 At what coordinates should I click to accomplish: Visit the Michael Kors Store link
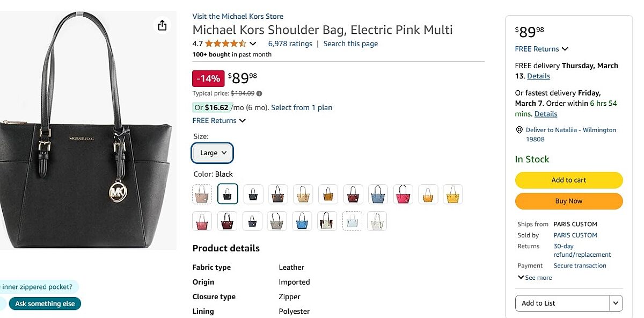tap(238, 16)
